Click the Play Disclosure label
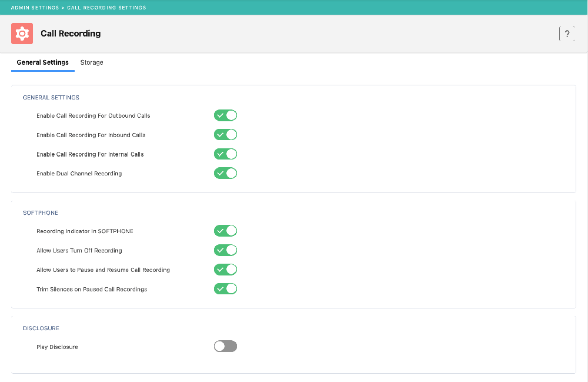 58,347
